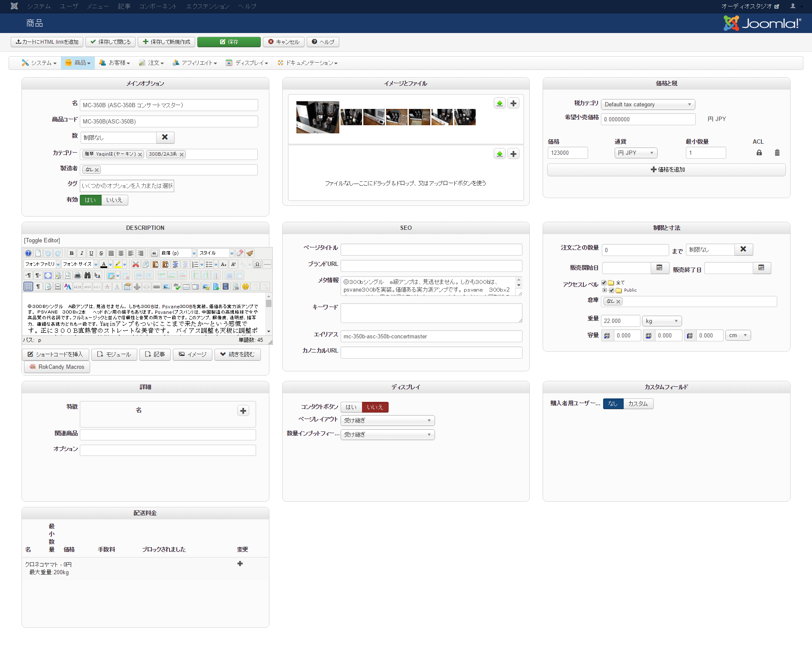
Task: Open find with the binoculars icon
Action: [88, 275]
